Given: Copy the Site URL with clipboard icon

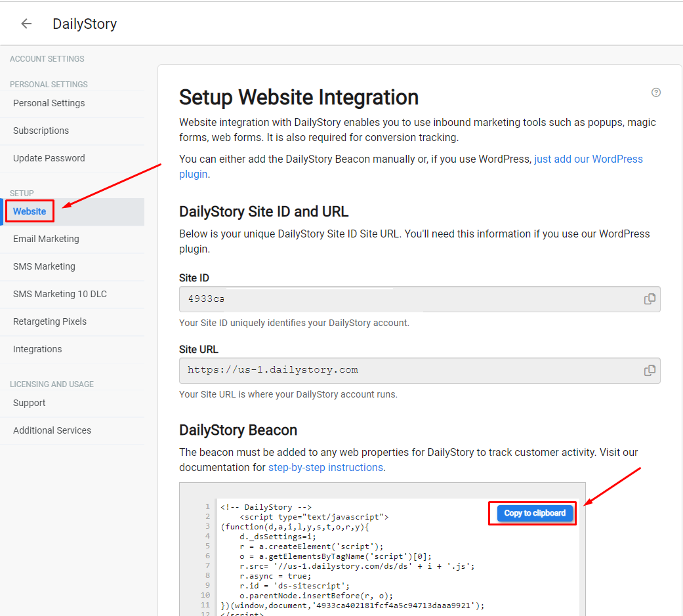Looking at the screenshot, I should tap(650, 370).
